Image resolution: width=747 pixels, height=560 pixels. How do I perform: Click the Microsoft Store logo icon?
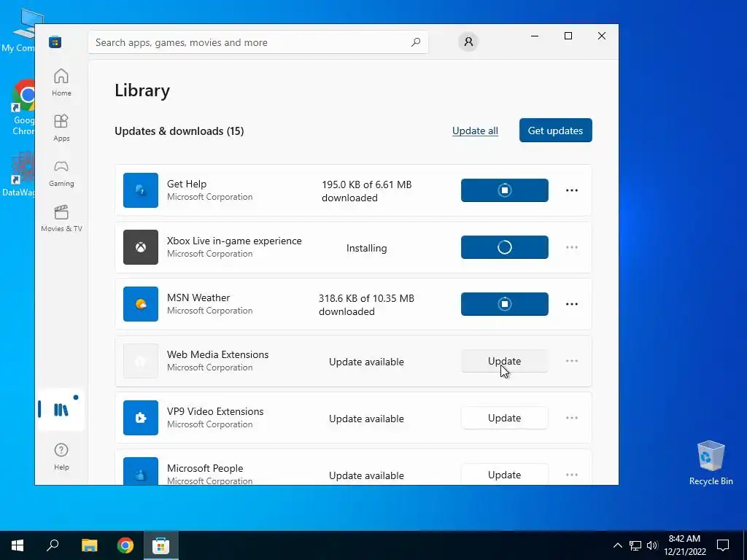[55, 42]
